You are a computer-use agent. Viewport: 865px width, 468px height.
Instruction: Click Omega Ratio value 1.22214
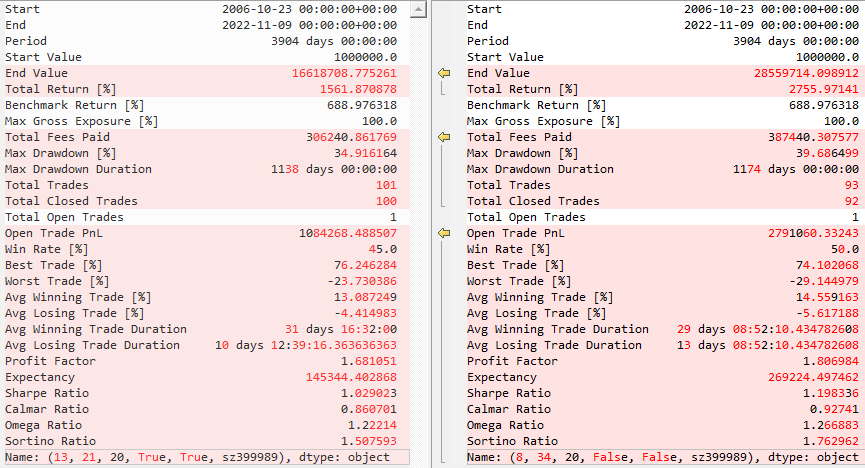pyautogui.click(x=372, y=425)
